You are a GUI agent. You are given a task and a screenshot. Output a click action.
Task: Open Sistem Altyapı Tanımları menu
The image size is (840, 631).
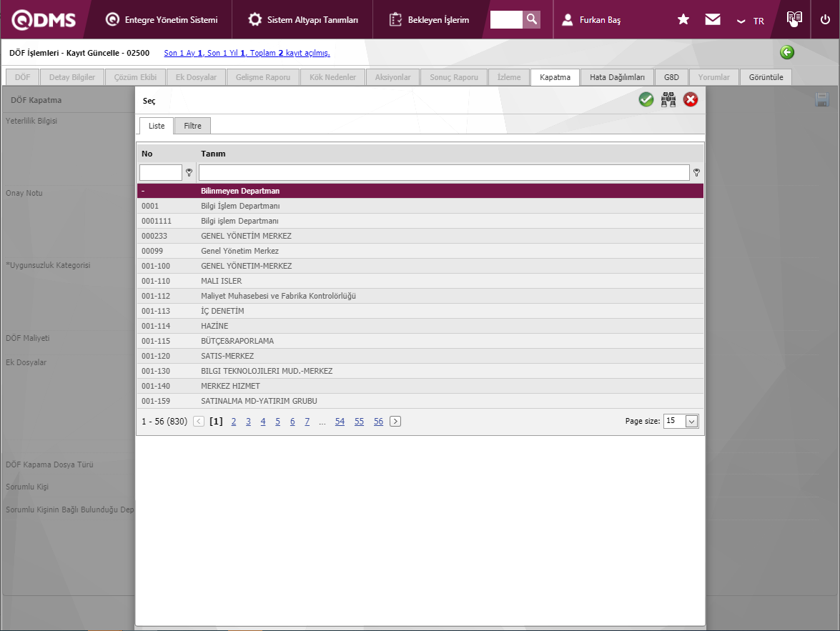pos(303,20)
